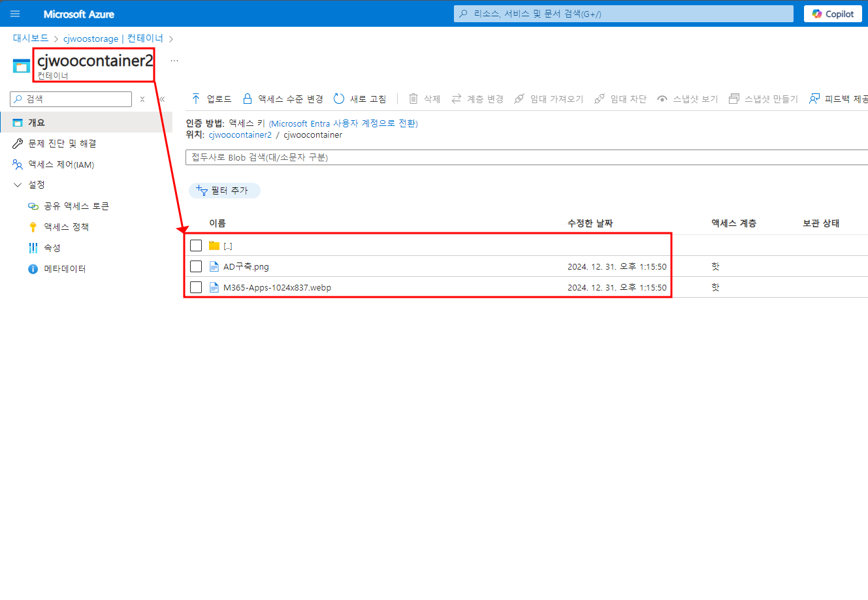Check the box for M365-Apps-1024x837.webp
The width and height of the screenshot is (868, 600).
click(196, 287)
